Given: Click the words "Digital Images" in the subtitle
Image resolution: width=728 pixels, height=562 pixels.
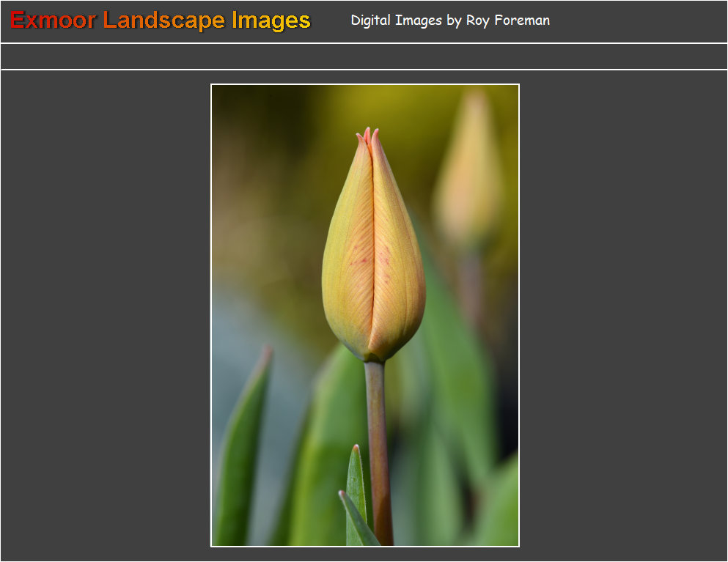Looking at the screenshot, I should [x=396, y=21].
